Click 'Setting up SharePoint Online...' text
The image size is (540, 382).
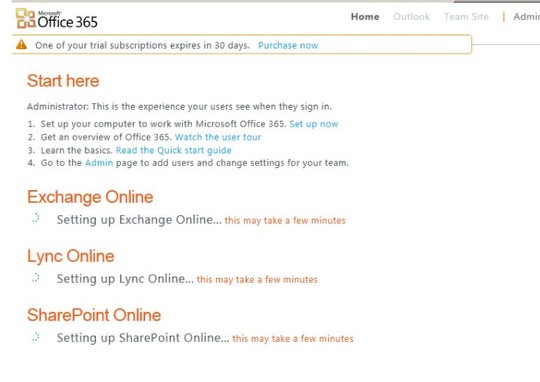(143, 338)
